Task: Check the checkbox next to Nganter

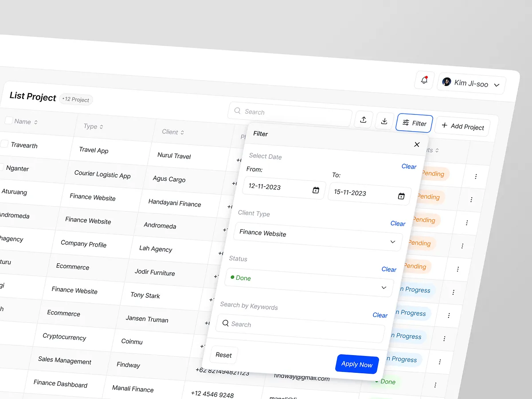Action: click(2, 167)
